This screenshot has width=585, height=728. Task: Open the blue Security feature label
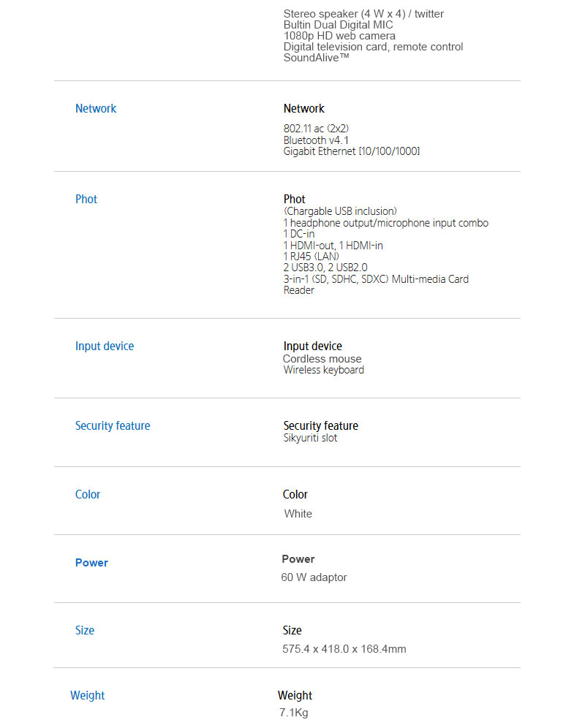click(x=113, y=425)
